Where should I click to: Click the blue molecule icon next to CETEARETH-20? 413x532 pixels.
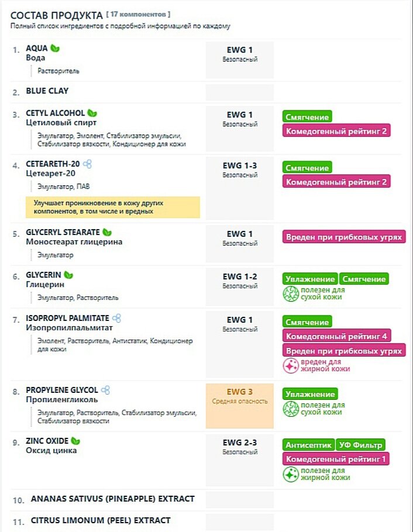click(87, 164)
